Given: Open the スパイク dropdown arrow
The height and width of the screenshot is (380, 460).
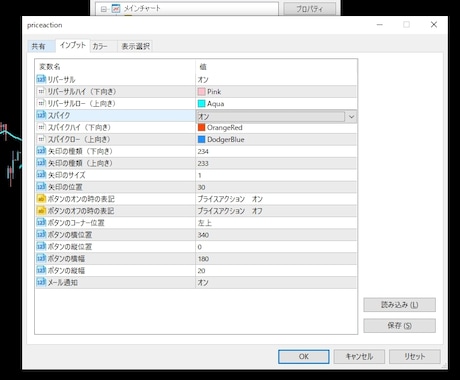Looking at the screenshot, I should (351, 117).
